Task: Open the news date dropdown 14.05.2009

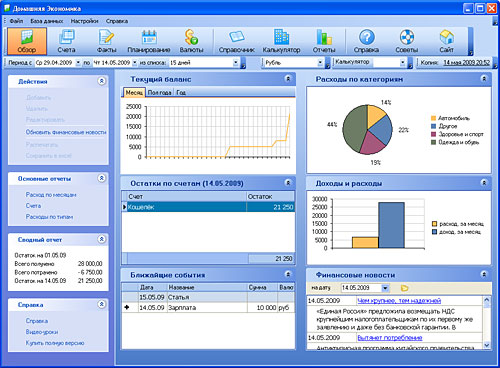Action: pos(385,288)
